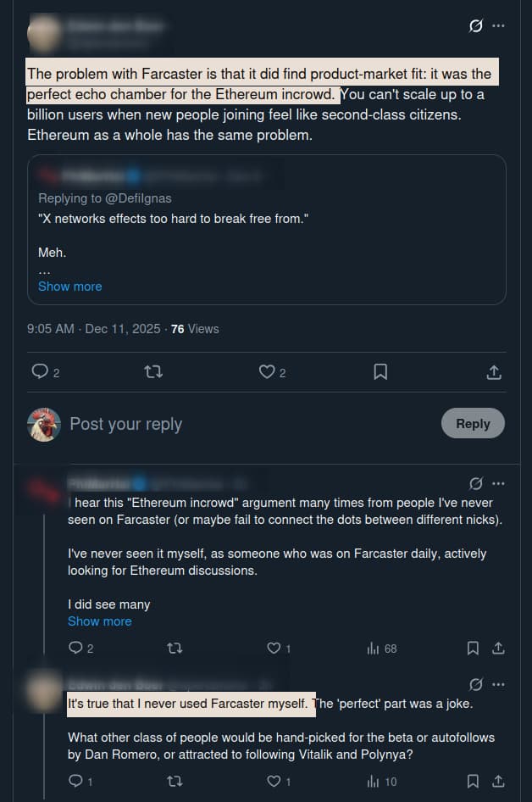Share the last reply in thread
The width and height of the screenshot is (532, 802).
[x=498, y=781]
